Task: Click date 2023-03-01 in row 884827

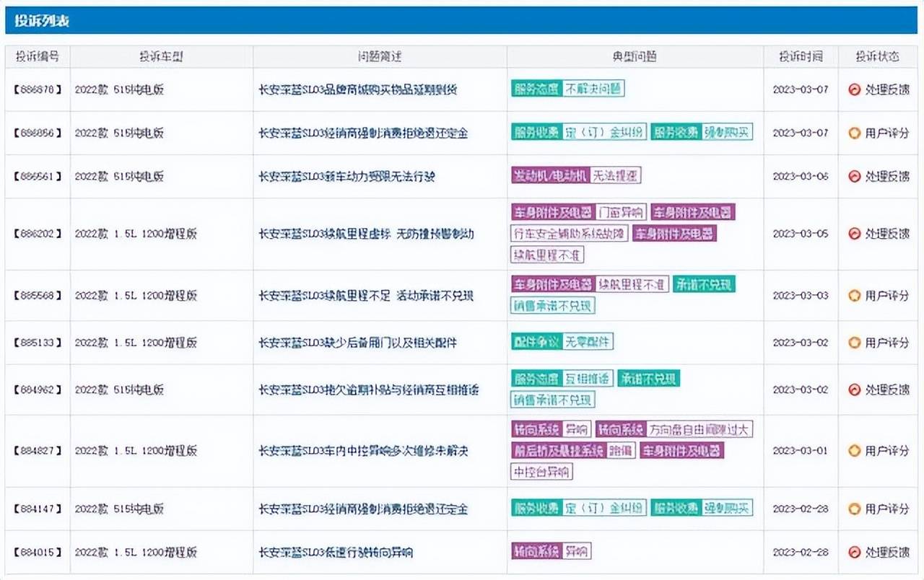Action: coord(801,451)
